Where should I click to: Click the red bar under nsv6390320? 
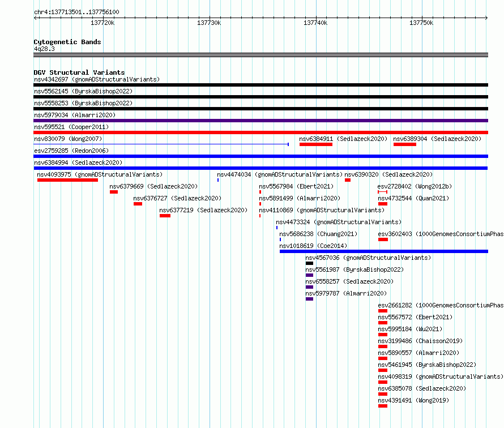348,180
